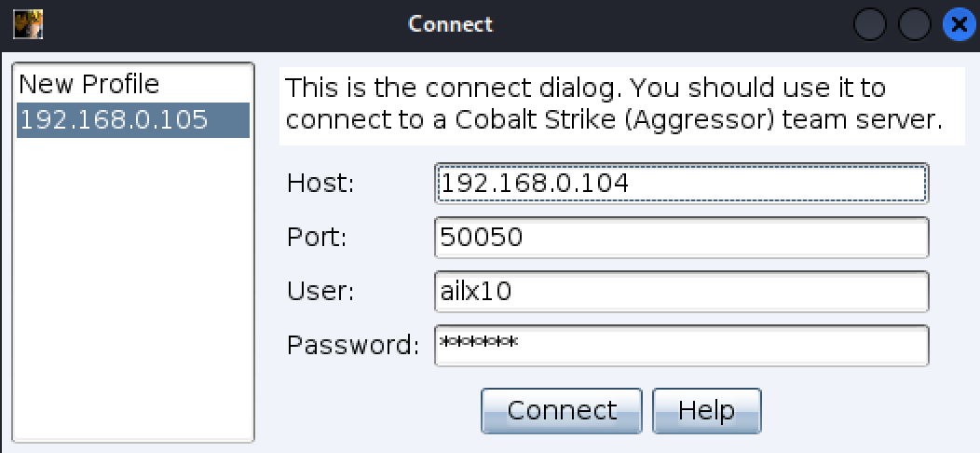
Task: Click the Host: label
Action: pyautogui.click(x=320, y=183)
